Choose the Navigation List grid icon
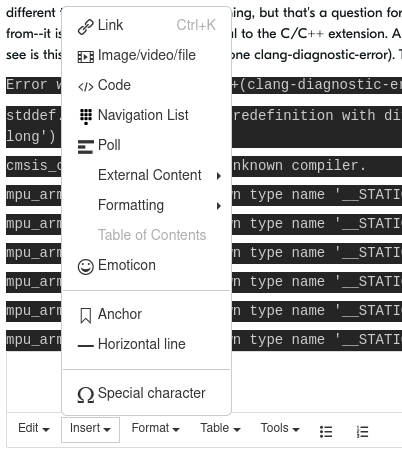 [x=86, y=117]
